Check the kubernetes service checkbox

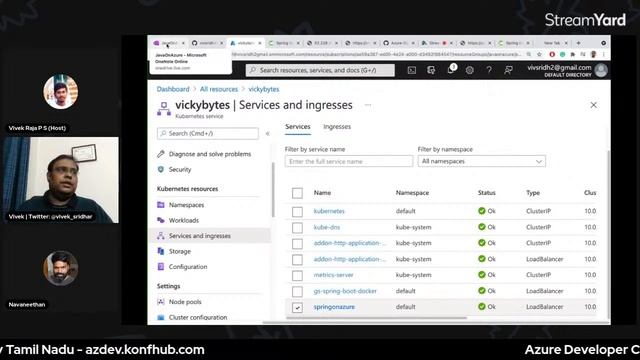coord(297,211)
